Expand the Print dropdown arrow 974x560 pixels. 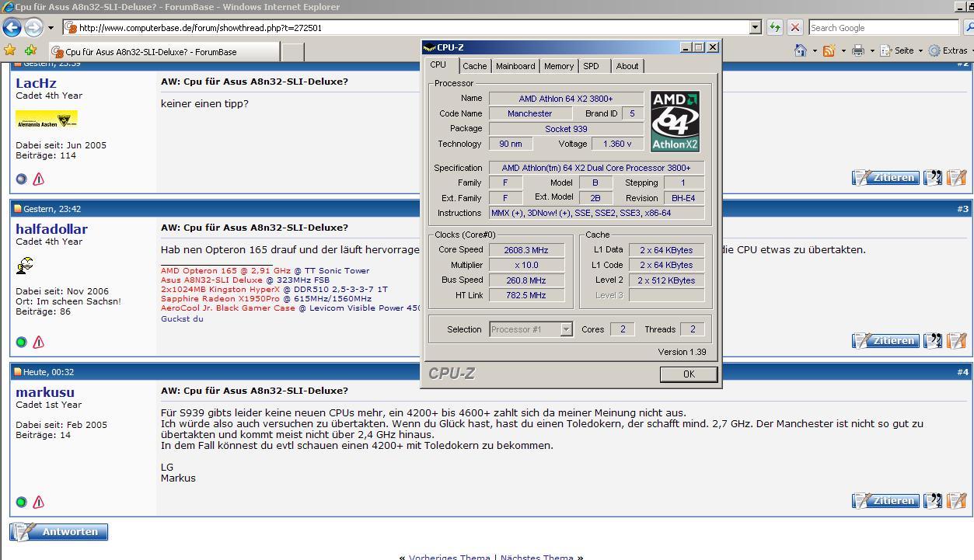871,51
